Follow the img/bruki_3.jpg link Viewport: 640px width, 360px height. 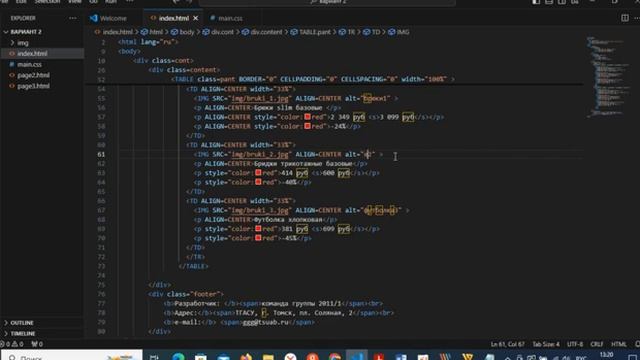[260, 210]
